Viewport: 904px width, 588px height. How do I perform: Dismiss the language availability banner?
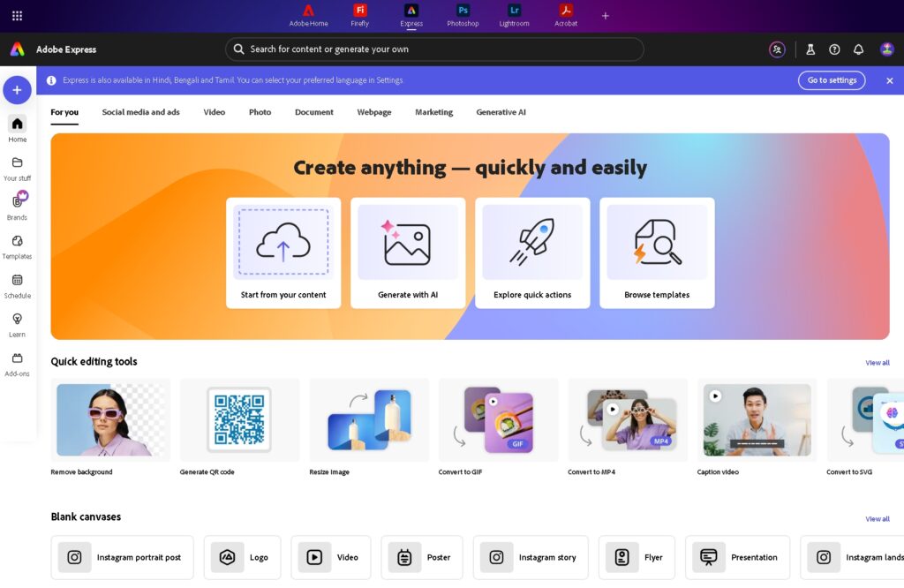point(889,79)
